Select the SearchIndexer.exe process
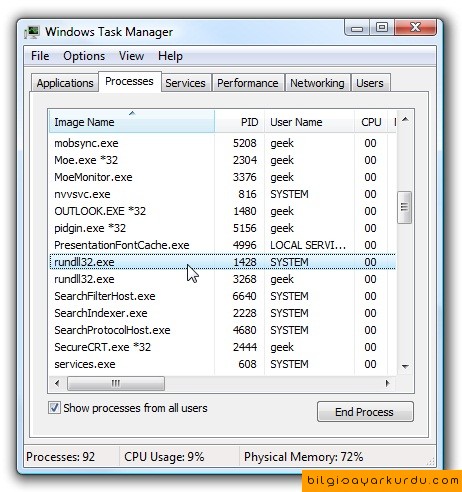Viewport: 462px width, 492px height. pos(222,313)
